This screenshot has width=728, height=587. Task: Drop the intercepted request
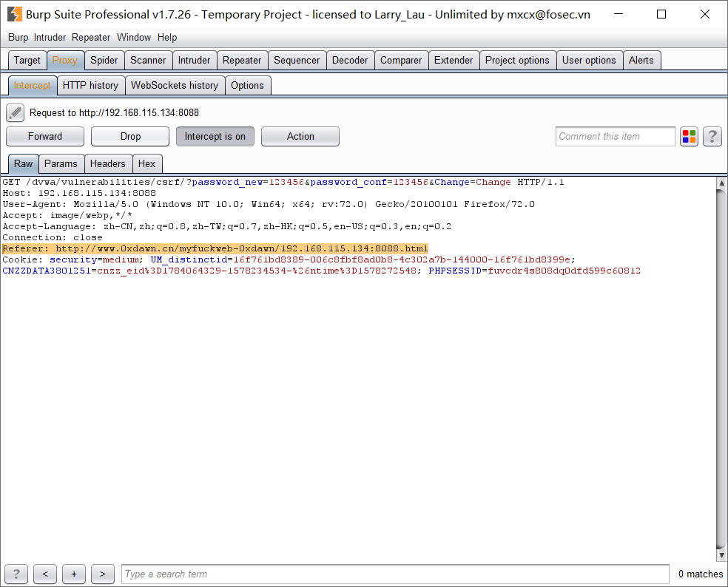point(130,137)
